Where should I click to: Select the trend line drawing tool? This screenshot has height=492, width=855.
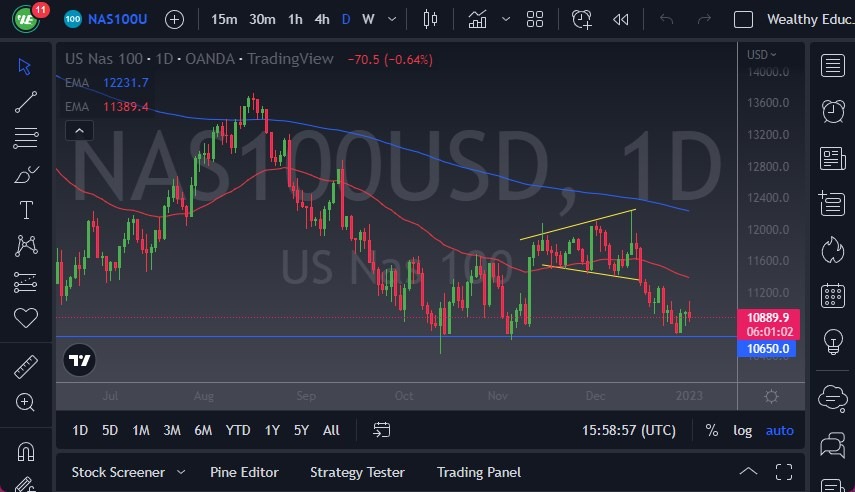pyautogui.click(x=27, y=101)
